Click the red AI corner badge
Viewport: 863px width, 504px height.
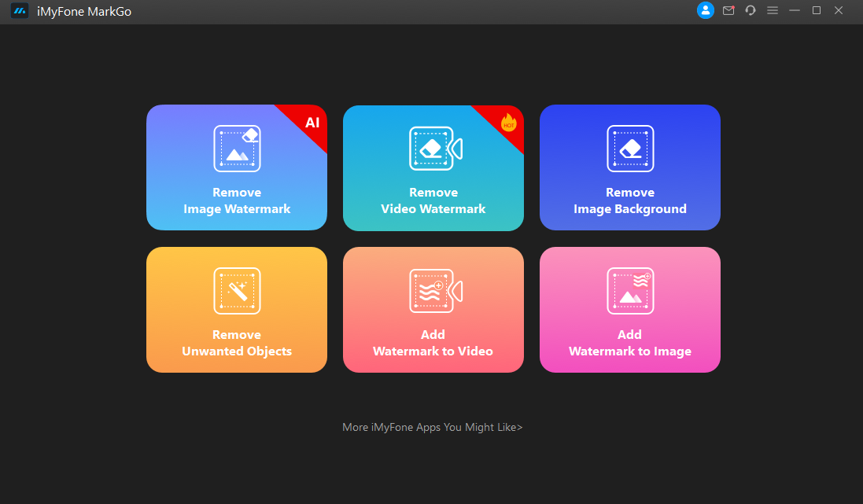coord(312,123)
